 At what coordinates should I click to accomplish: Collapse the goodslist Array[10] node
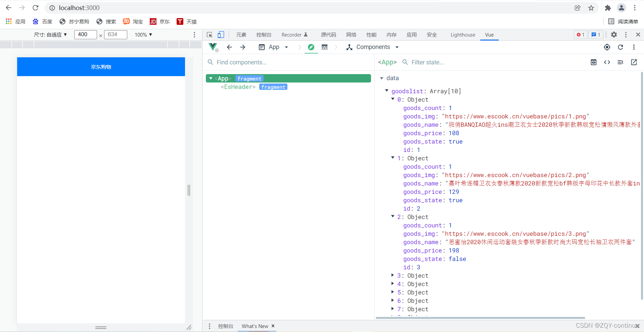point(387,91)
